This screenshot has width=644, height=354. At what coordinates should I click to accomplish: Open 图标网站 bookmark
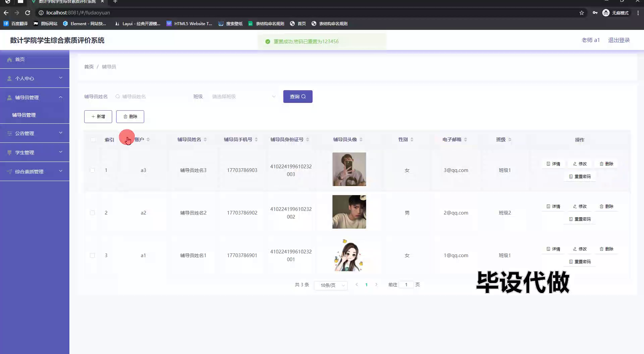coord(46,23)
